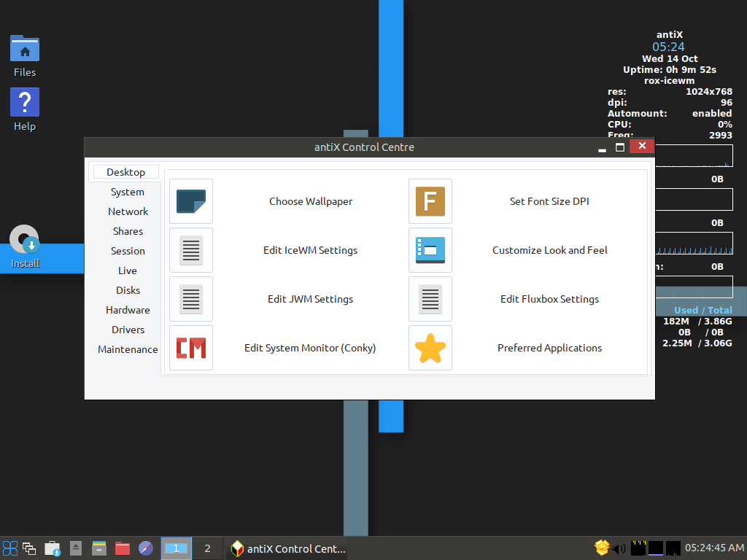Click the show desktop windows icon in taskbar
The width and height of the screenshot is (747, 560).
[x=29, y=548]
